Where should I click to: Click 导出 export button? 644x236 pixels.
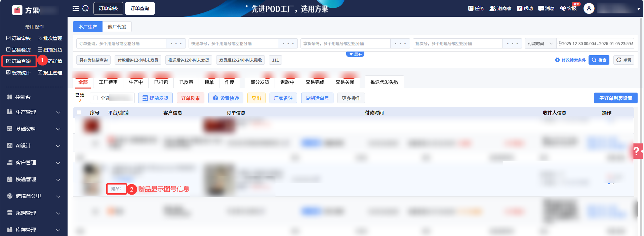[x=256, y=98]
